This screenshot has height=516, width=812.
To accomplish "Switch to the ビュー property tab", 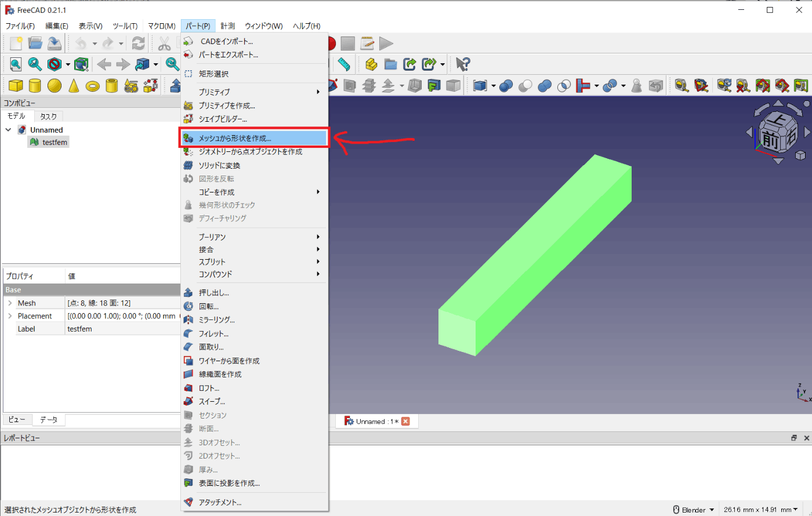I will pos(17,419).
